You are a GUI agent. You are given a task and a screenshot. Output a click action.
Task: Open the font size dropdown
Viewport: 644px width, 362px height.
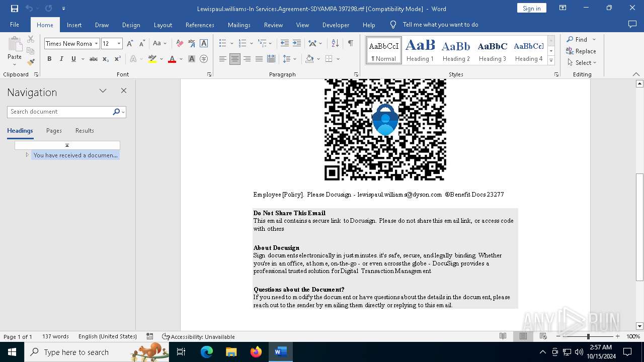(119, 44)
